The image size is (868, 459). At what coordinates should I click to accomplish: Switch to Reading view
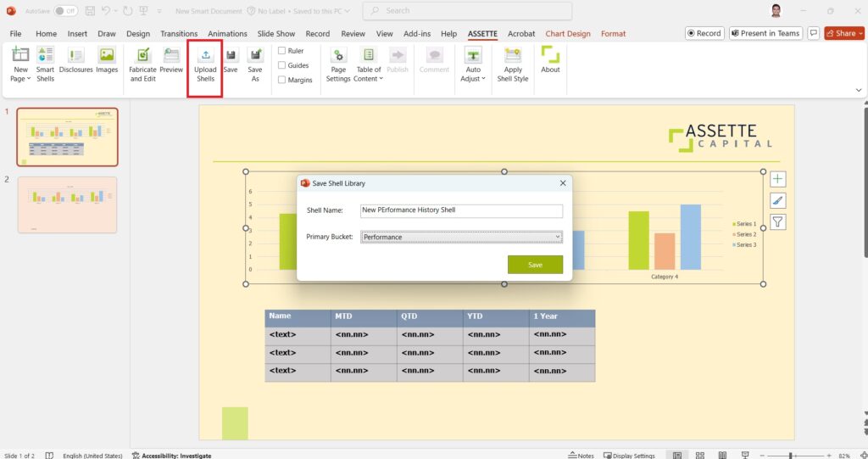tap(722, 455)
